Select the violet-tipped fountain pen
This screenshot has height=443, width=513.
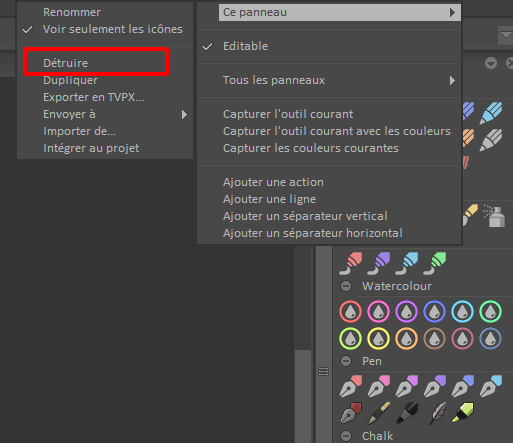click(x=435, y=386)
